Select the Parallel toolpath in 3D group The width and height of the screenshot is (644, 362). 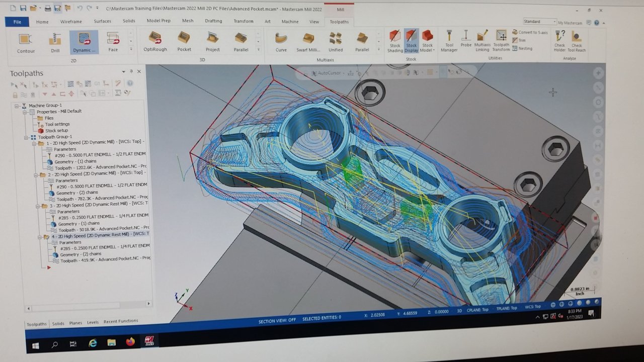pyautogui.click(x=241, y=42)
